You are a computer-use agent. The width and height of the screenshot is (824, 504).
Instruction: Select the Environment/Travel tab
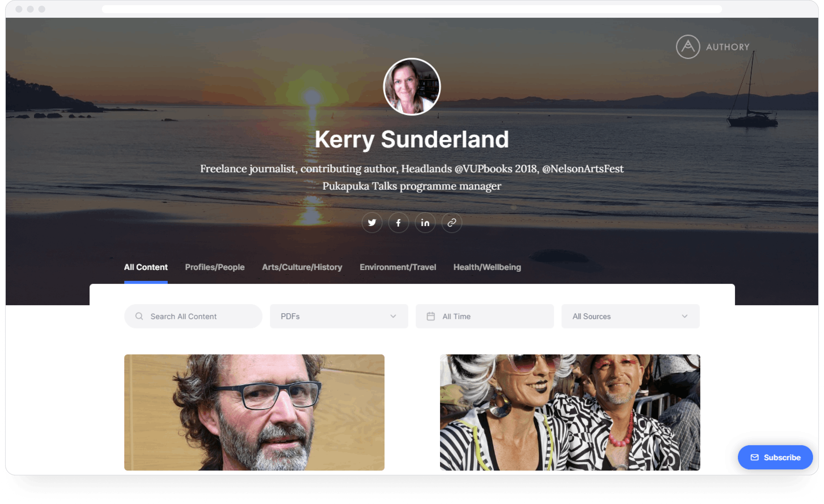[x=397, y=267]
